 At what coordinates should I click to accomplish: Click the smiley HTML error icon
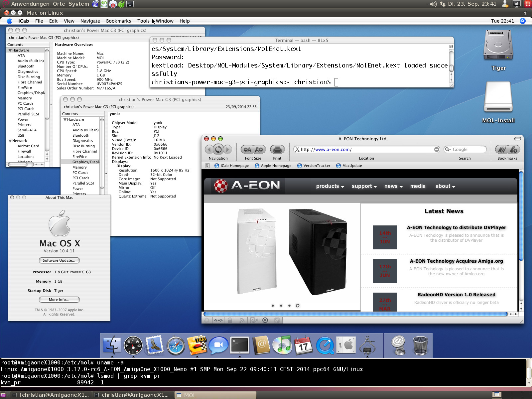coord(265,320)
